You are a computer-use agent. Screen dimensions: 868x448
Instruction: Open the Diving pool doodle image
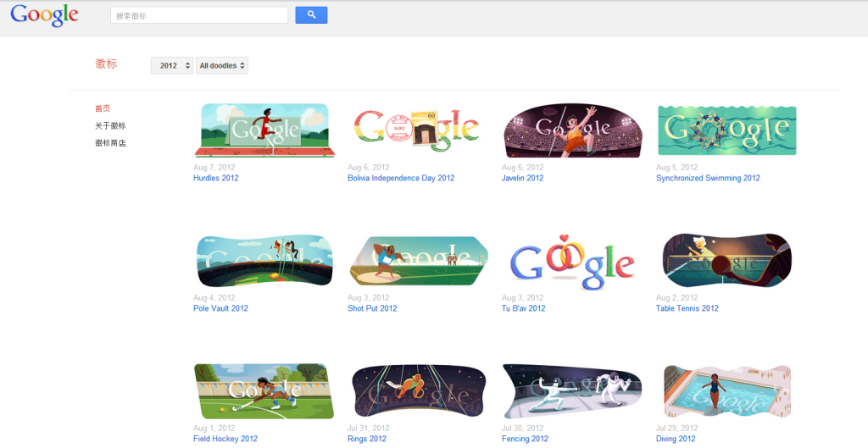[727, 391]
